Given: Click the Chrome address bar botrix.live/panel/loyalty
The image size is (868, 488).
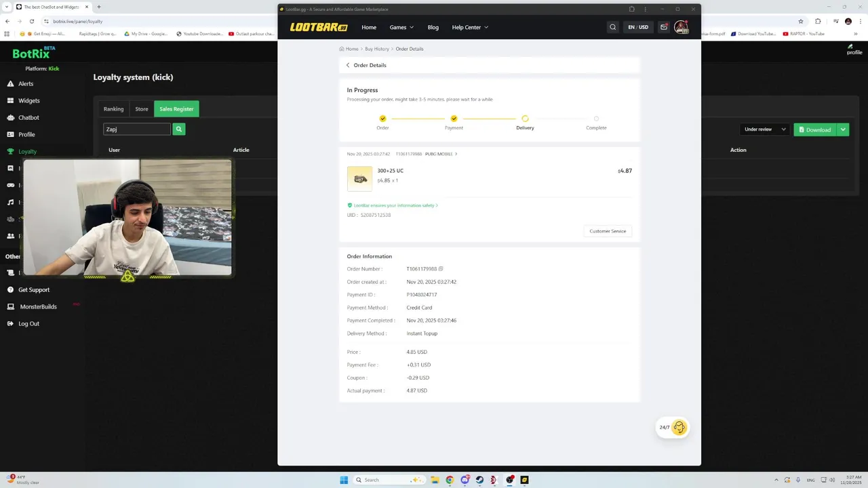Looking at the screenshot, I should click(x=78, y=21).
